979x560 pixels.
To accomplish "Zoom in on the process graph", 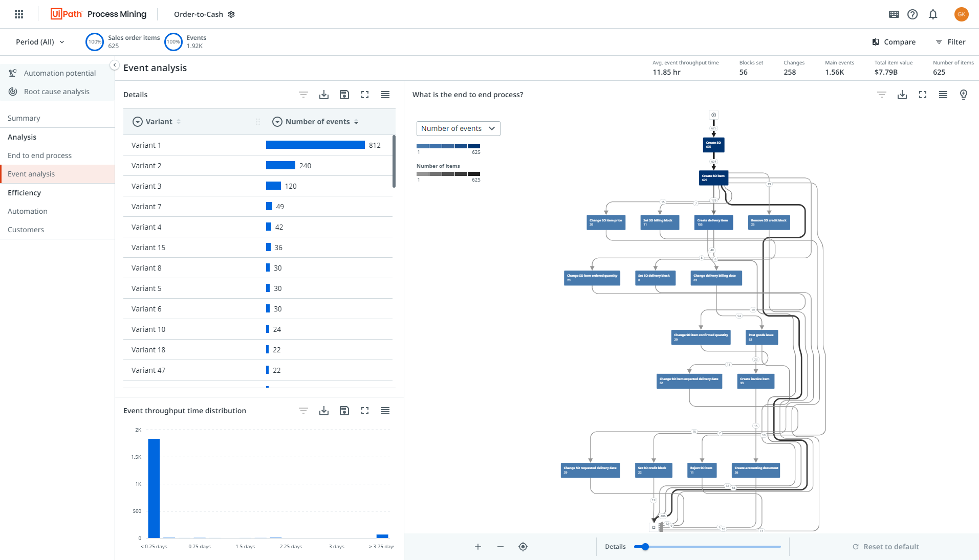I will [x=477, y=546].
